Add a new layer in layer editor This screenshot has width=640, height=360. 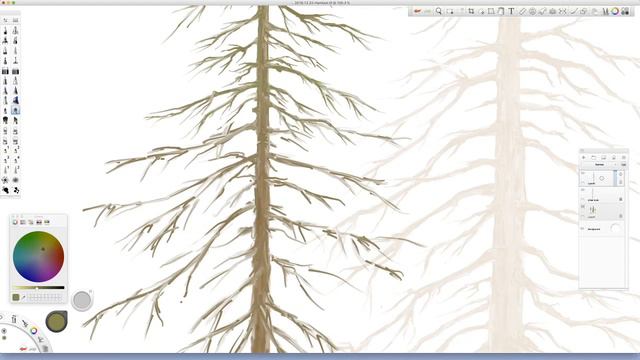point(584,158)
